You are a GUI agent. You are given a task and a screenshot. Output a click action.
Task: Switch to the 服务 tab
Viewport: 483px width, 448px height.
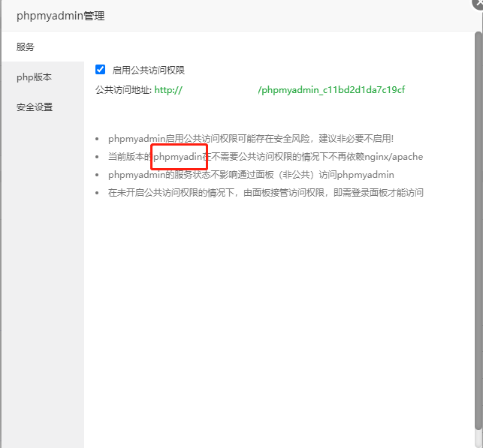coord(43,47)
